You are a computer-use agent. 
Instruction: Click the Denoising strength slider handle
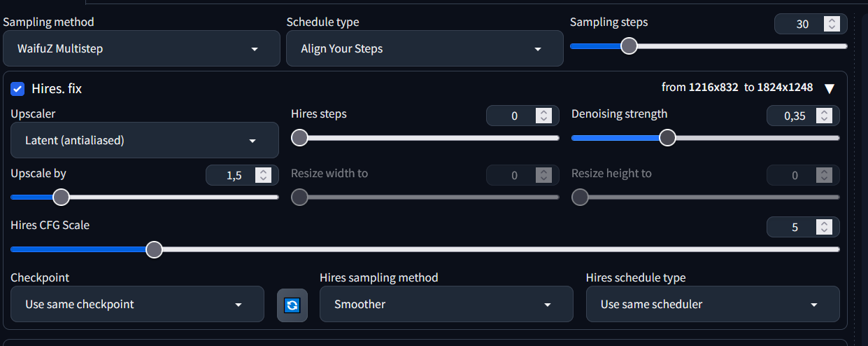click(668, 138)
